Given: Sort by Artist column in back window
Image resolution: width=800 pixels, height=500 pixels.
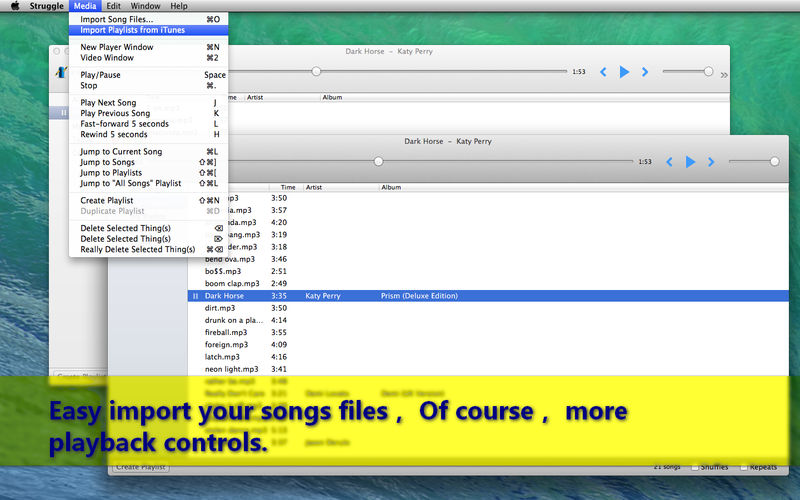Looking at the screenshot, I should point(282,97).
